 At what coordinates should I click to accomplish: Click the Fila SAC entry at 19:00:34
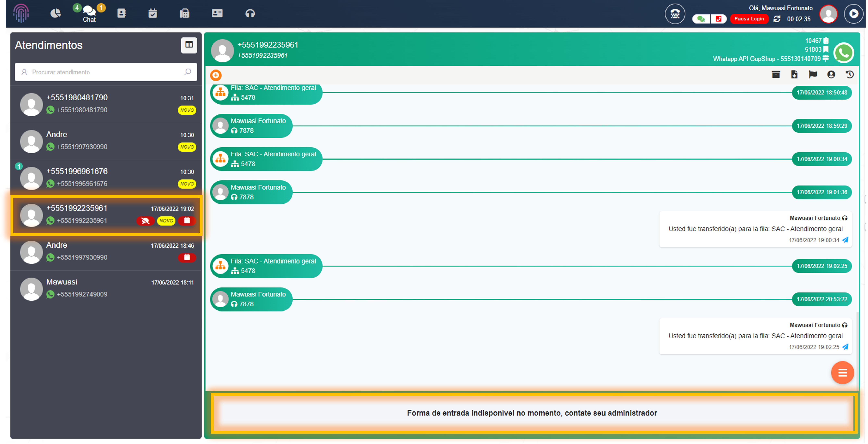click(x=266, y=159)
